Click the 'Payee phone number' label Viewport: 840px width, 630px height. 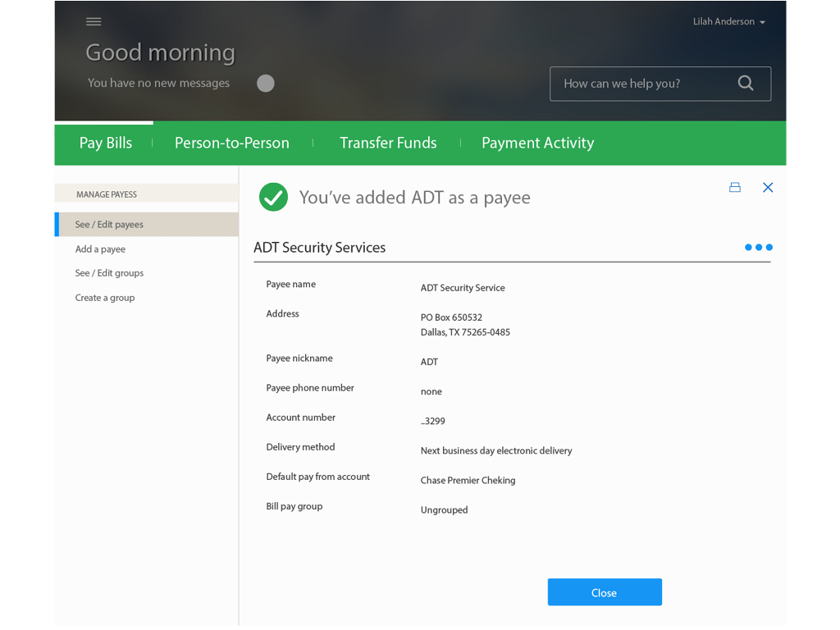click(x=309, y=388)
